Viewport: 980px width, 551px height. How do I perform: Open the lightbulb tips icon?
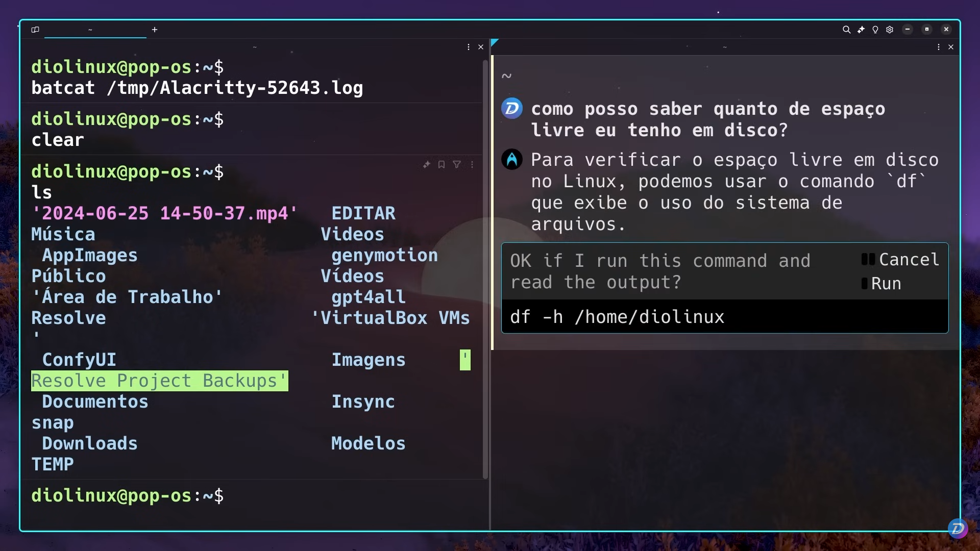pyautogui.click(x=875, y=30)
